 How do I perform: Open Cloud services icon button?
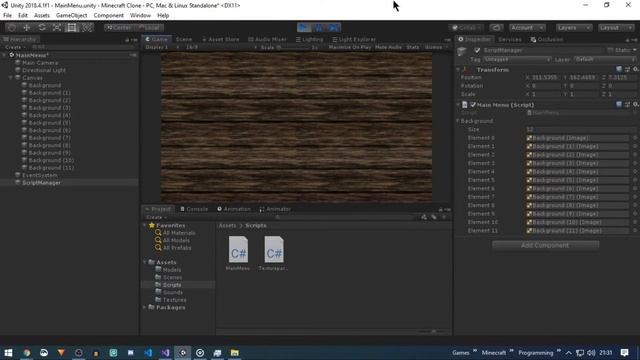[496, 27]
